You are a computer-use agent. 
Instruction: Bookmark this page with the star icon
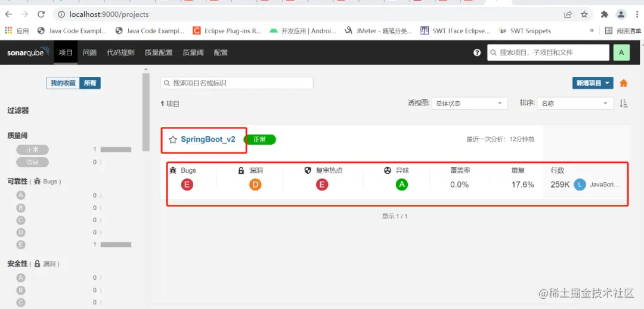pos(584,14)
